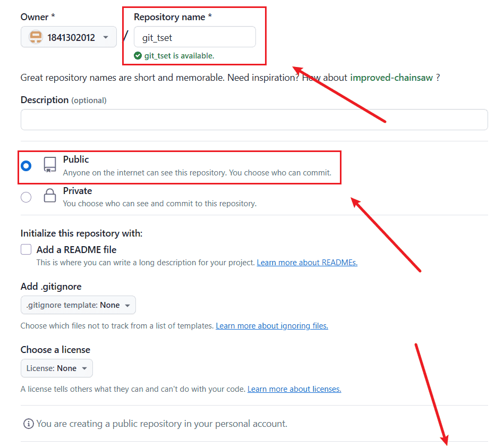The height and width of the screenshot is (446, 504).
Task: Click the green availability checkmark icon
Action: tap(138, 55)
